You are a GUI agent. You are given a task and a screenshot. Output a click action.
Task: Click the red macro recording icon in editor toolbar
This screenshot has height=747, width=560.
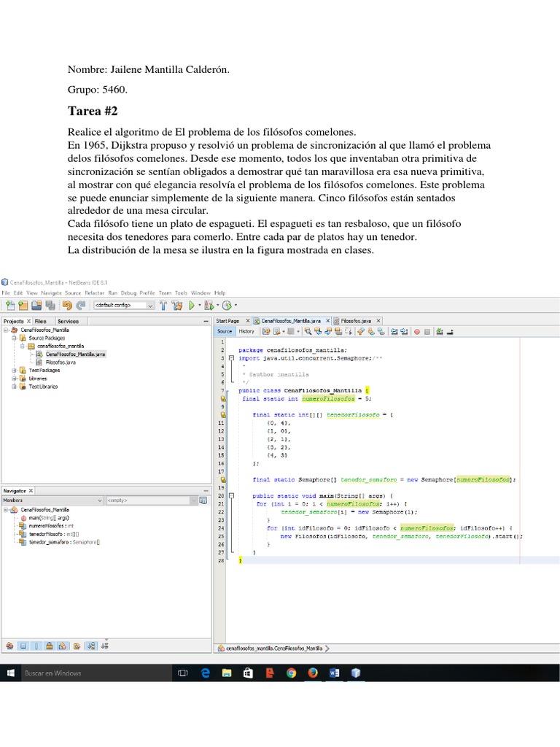(417, 331)
